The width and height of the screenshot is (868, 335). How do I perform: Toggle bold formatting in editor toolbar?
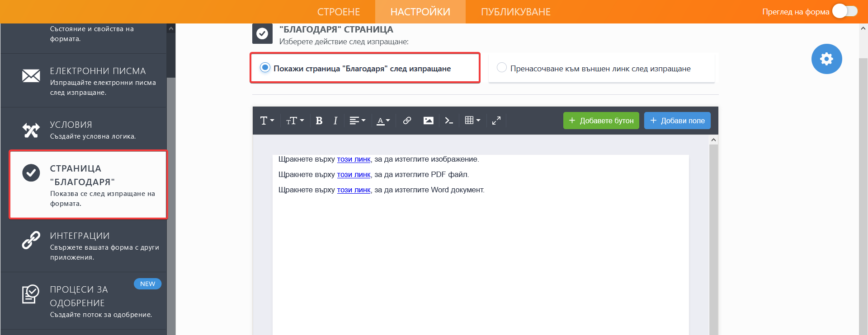tap(319, 121)
